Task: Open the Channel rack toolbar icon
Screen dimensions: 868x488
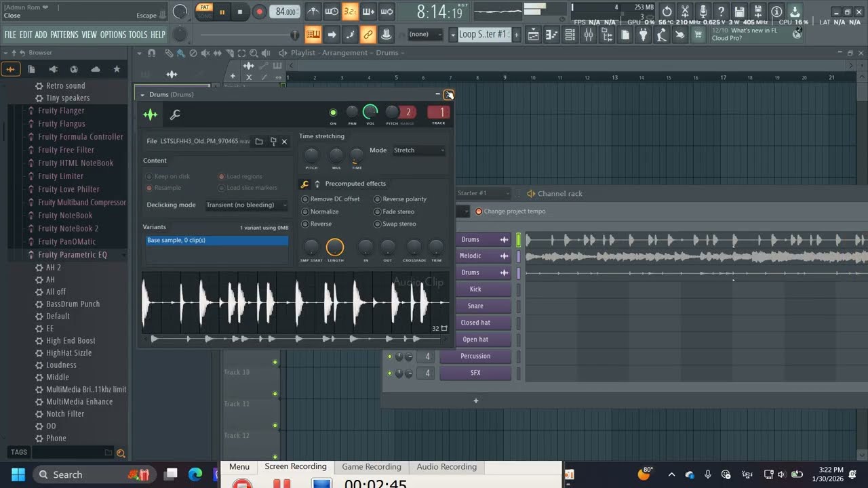Action: [570, 35]
